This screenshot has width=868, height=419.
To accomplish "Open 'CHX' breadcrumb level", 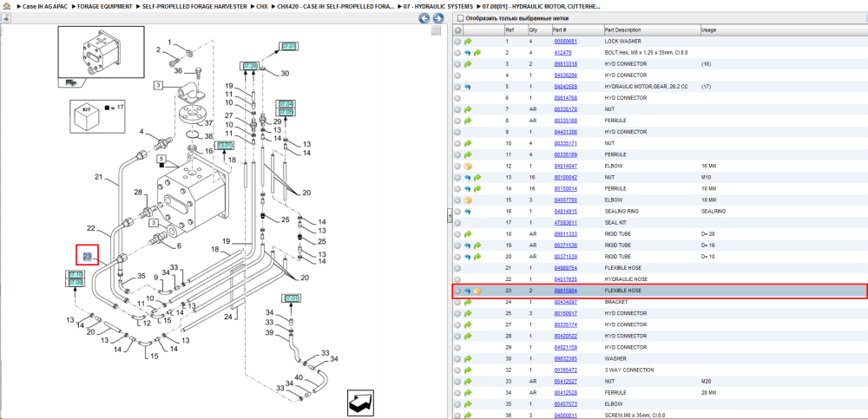I will [x=262, y=7].
